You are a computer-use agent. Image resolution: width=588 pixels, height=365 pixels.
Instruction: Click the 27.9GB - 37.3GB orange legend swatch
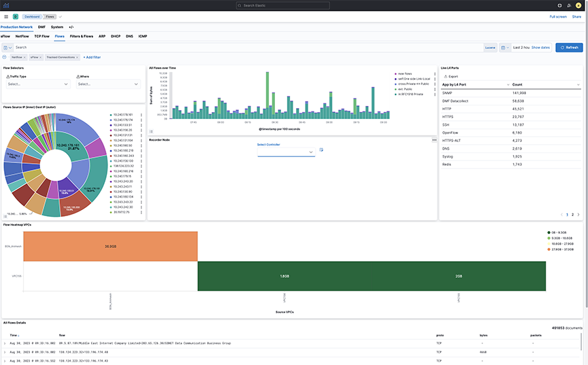549,249
